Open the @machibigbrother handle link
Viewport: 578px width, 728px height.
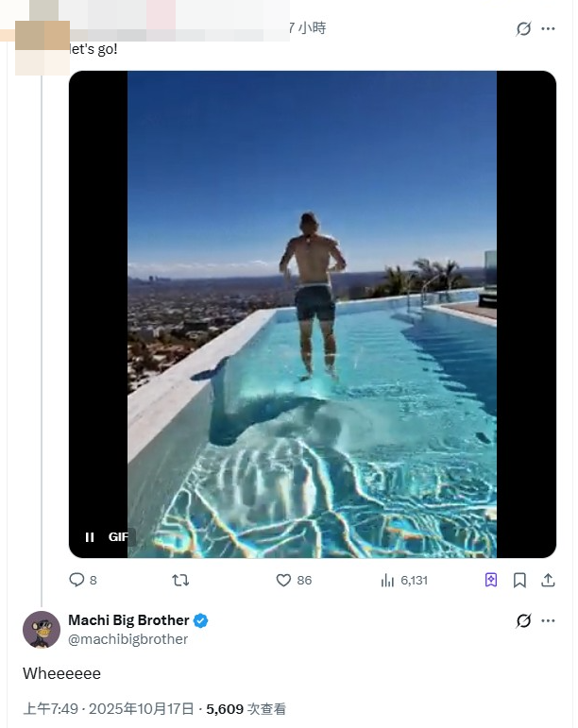(127, 639)
